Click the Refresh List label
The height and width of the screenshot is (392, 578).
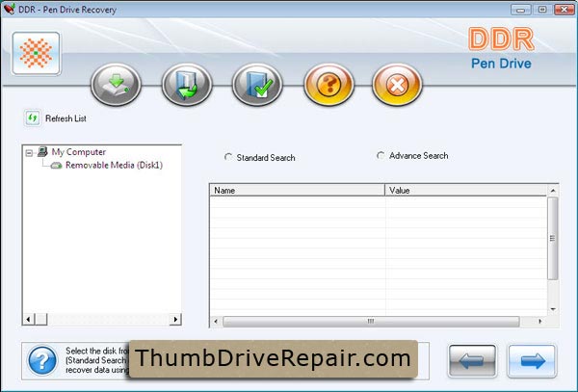66,118
